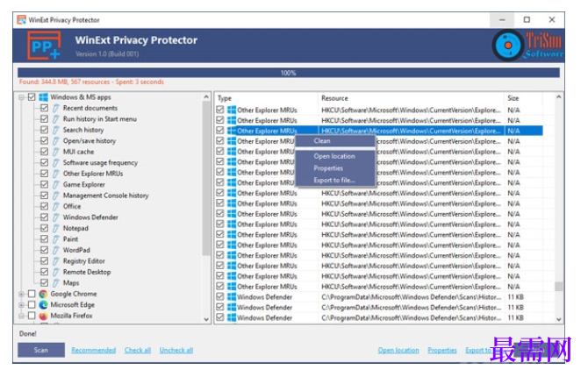Screen dimensions: 588x377
Task: Minimize the WinExt Privacy Protector window
Action: click(502, 20)
